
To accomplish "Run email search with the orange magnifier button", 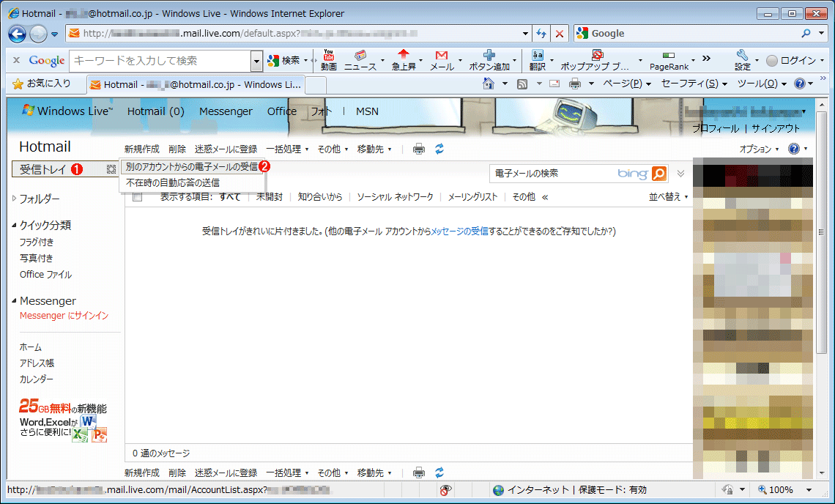I will click(658, 174).
